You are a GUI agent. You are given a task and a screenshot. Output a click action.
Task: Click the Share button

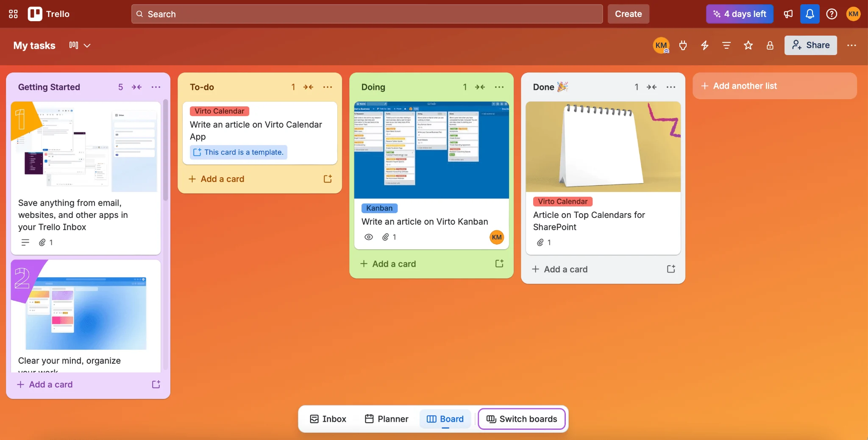pyautogui.click(x=810, y=45)
